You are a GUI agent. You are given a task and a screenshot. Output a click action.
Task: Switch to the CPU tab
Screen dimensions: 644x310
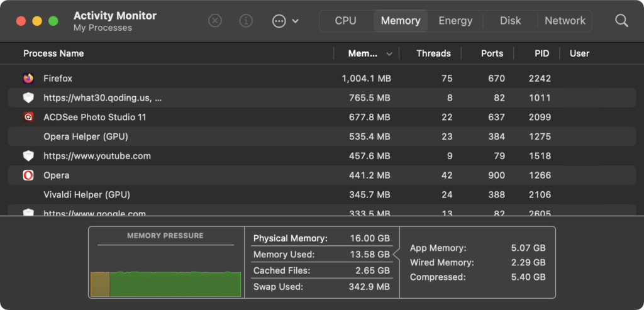(x=345, y=21)
